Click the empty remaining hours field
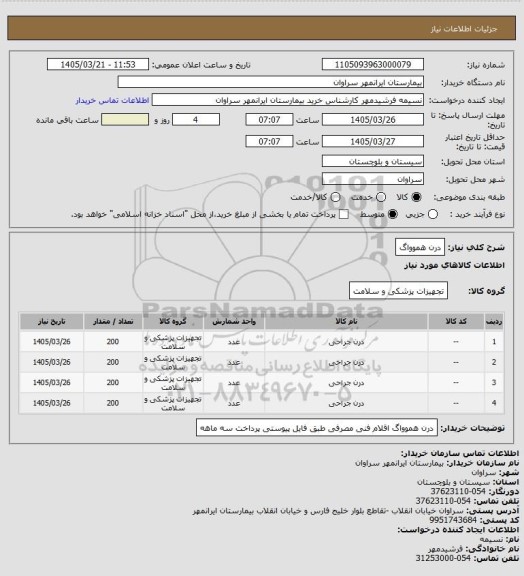This screenshot has width=524, height=576. coord(125,120)
